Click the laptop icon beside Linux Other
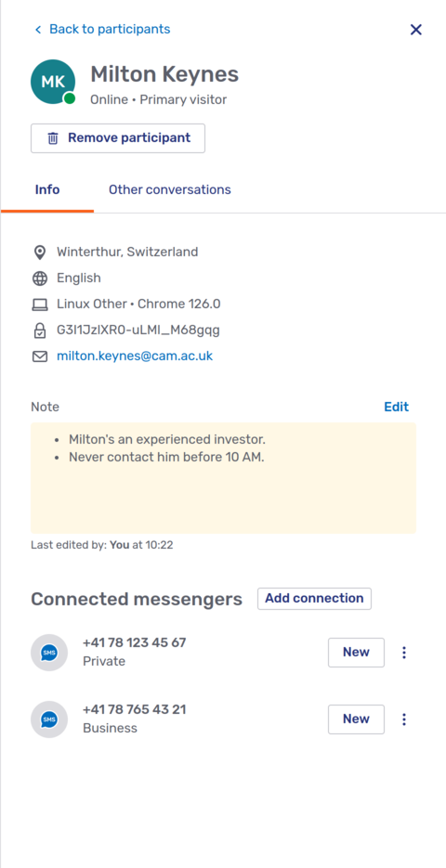Screen dimensions: 446x868 (40, 304)
